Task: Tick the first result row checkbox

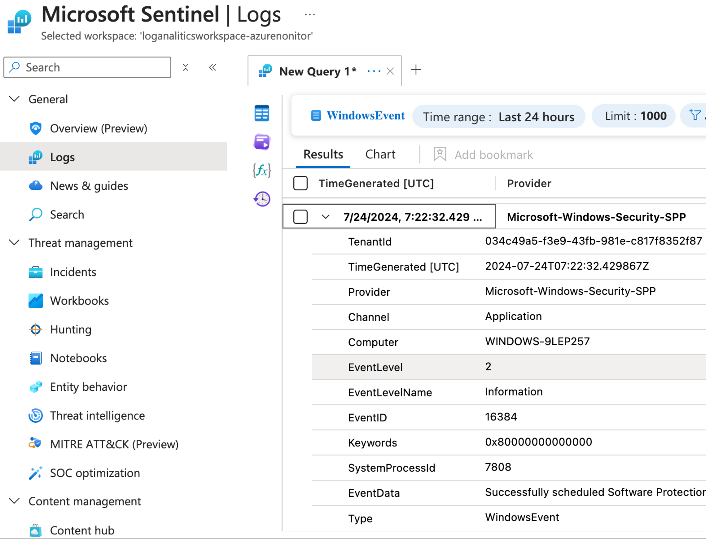Action: [300, 217]
